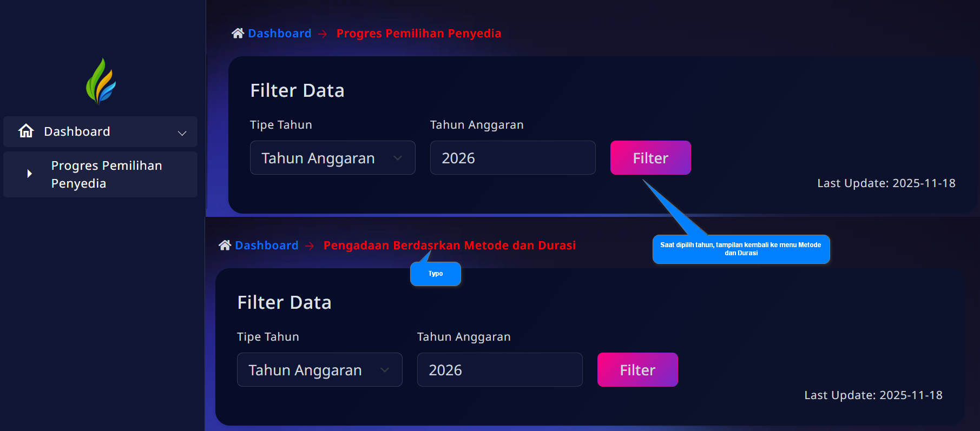Click the colorful leaf logo in sidebar
Viewport: 980px width, 431px height.
101,82
